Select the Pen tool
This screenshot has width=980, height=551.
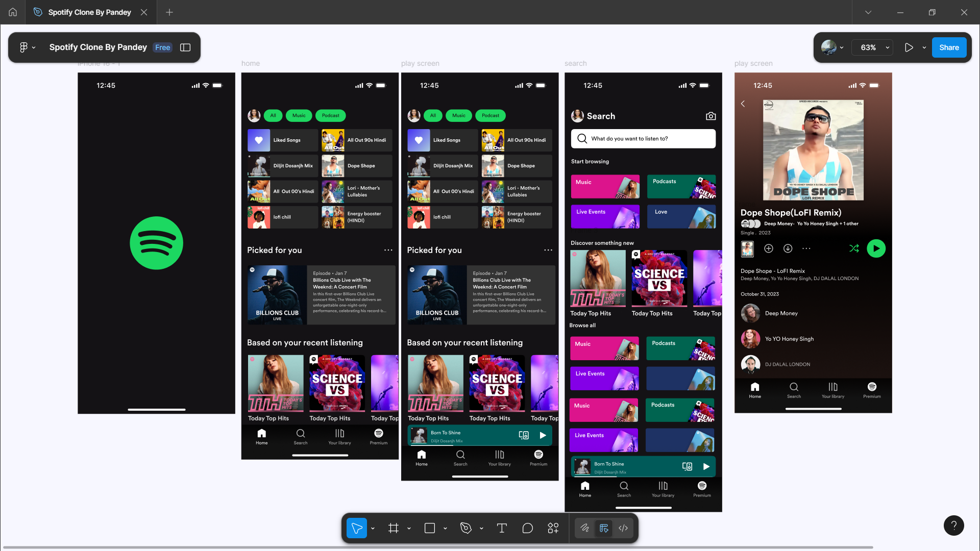[465, 528]
